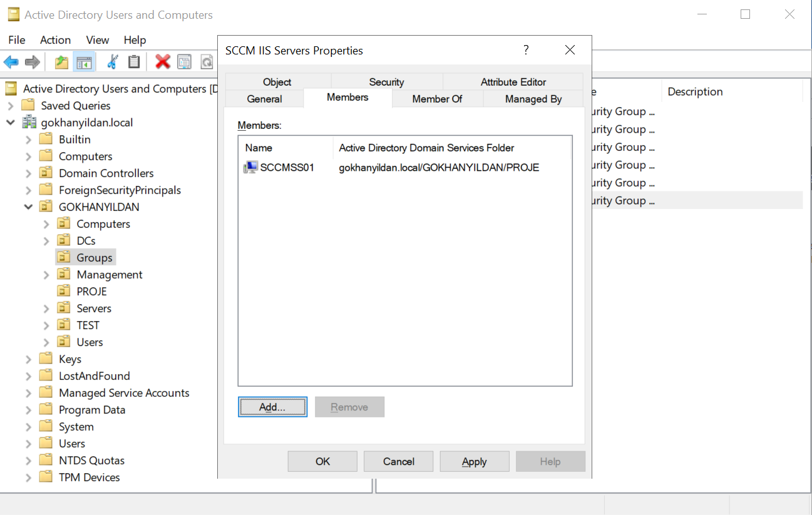
Task: Click the dialog's Help button
Action: coord(550,461)
